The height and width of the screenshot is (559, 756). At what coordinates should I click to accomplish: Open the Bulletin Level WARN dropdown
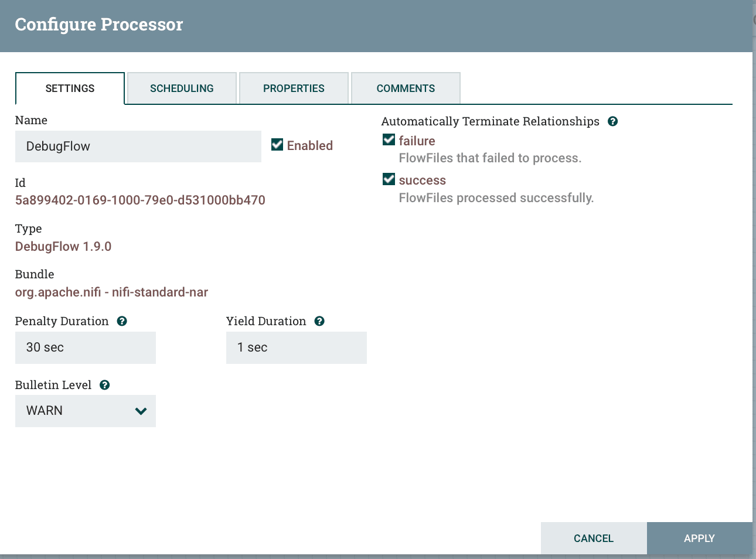(x=86, y=411)
